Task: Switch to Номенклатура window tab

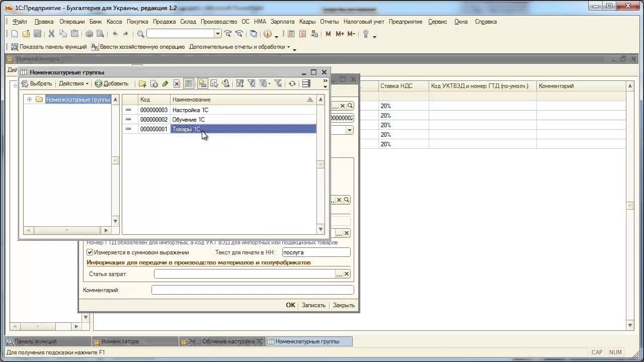Action: (135, 341)
